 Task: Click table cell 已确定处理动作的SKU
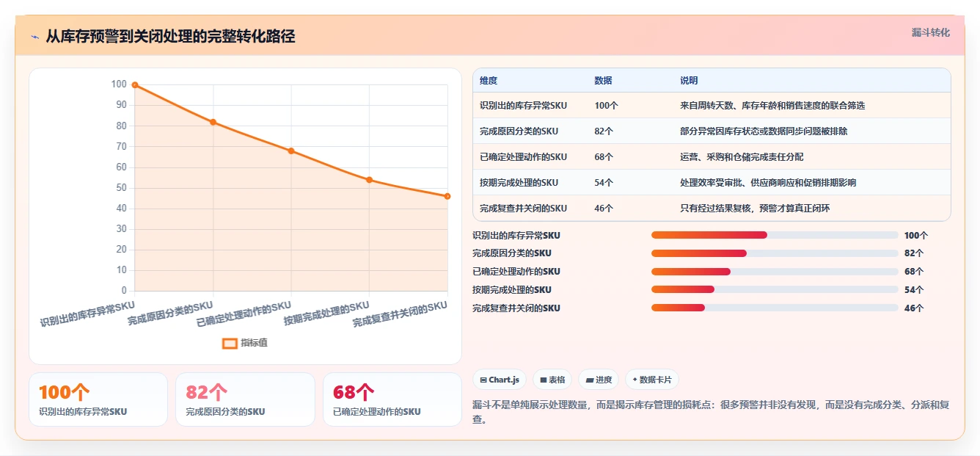coord(524,157)
